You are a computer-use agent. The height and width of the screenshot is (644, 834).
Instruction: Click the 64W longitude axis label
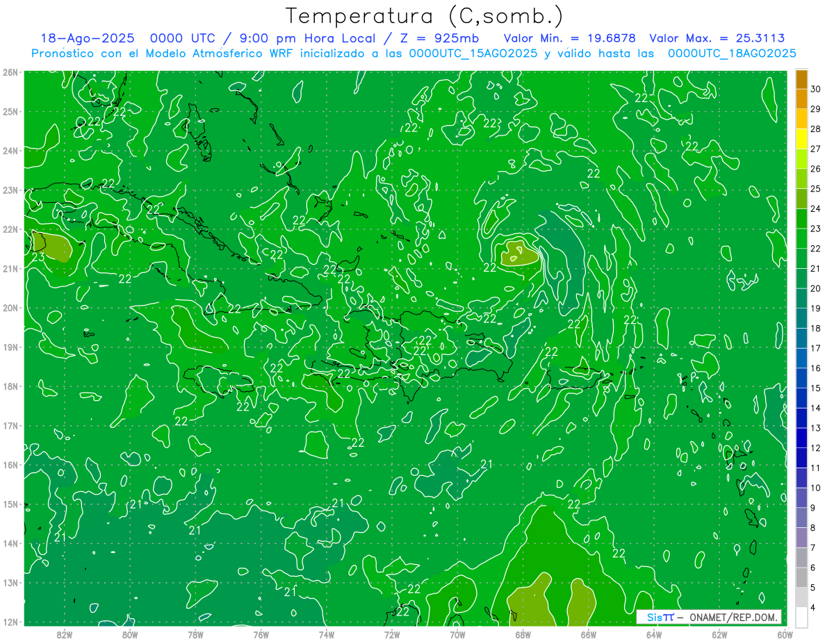click(x=654, y=634)
